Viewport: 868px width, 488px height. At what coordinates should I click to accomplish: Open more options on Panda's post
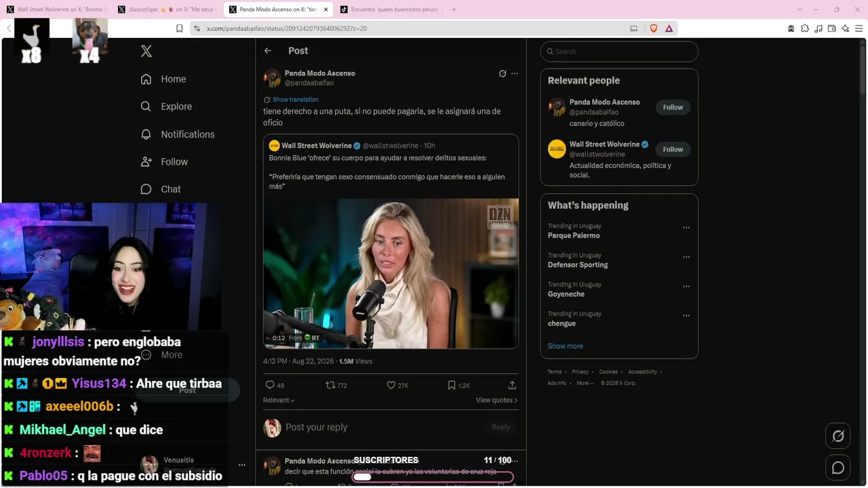coord(515,73)
